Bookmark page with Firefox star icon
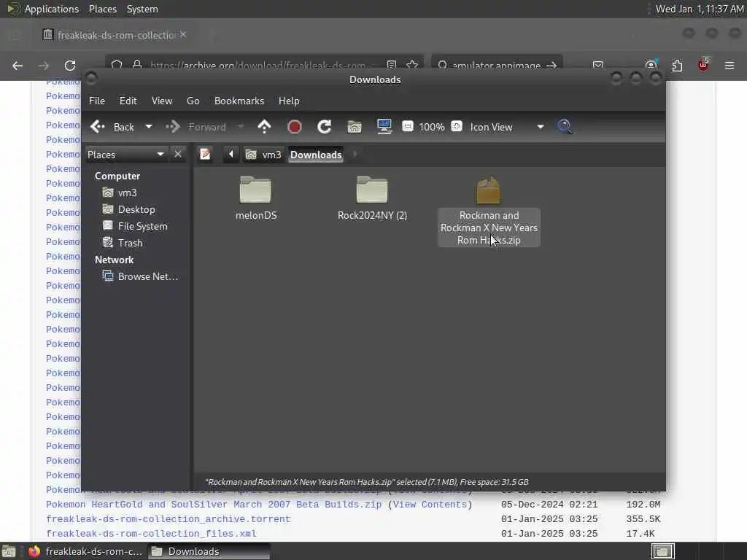 click(x=413, y=65)
